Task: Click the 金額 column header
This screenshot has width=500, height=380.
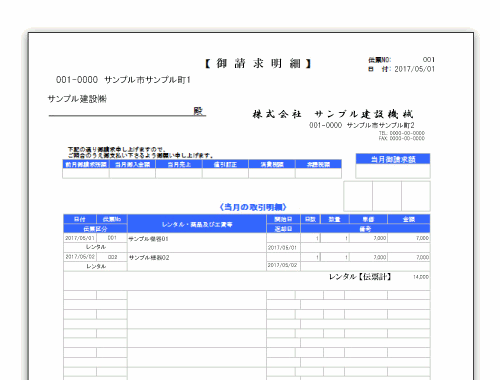Action: coord(409,219)
